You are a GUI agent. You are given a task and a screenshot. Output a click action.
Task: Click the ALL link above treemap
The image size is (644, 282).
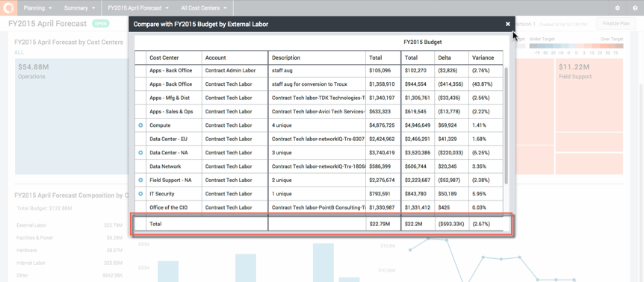click(x=19, y=52)
